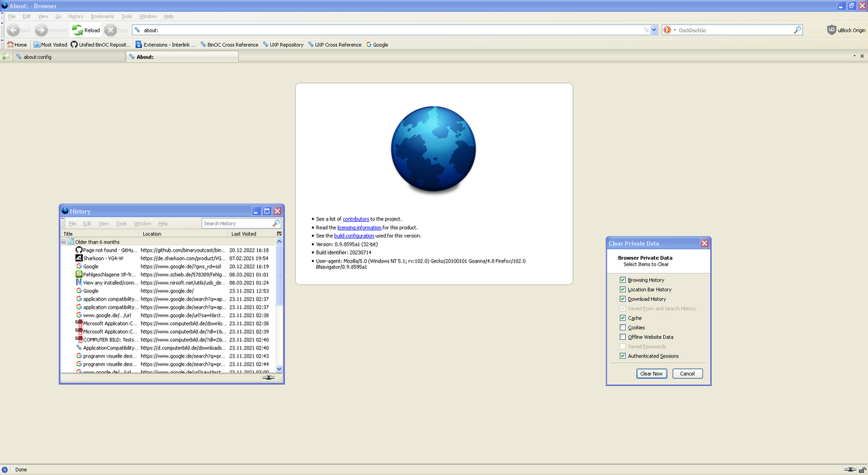Click main window status bar connection icon
Screen dimensions: 868x475
850,470
